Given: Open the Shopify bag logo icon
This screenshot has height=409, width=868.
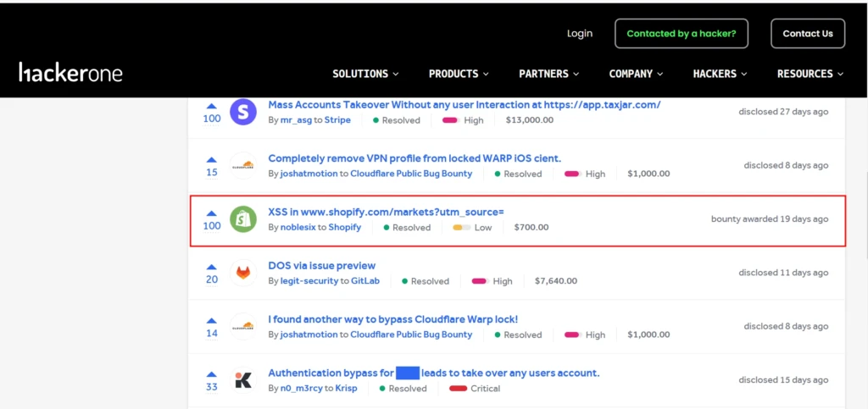Looking at the screenshot, I should (243, 219).
